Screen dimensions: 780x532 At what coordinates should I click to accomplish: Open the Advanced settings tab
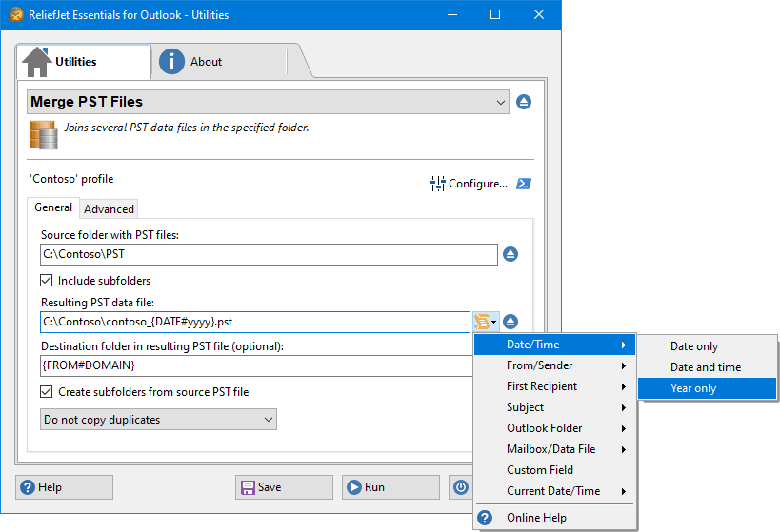tap(109, 209)
